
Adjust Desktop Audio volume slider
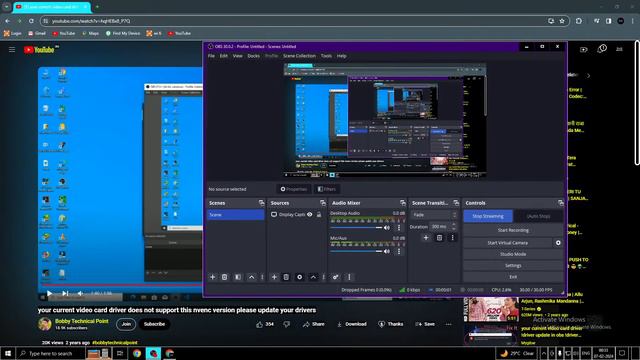point(356,228)
